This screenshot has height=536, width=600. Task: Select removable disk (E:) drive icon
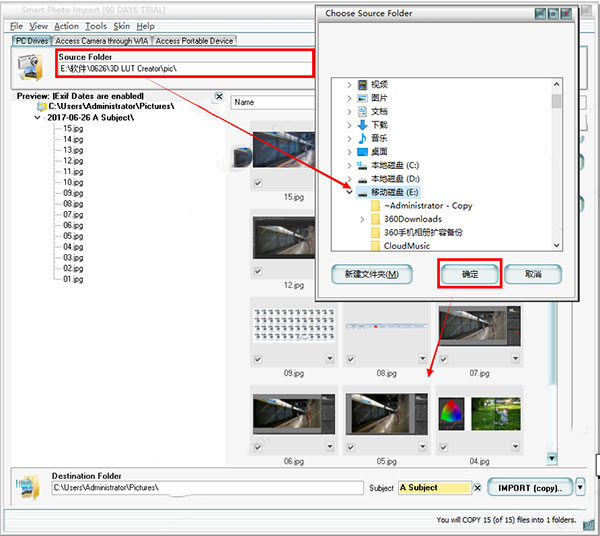362,193
